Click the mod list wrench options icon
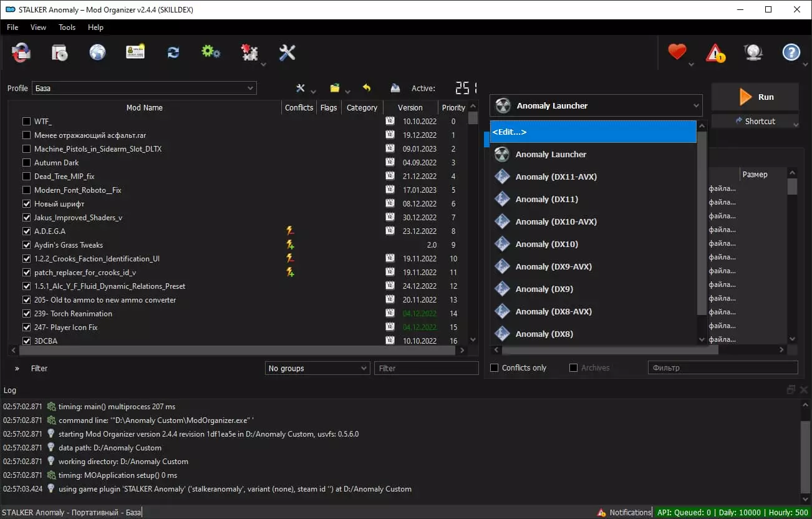This screenshot has height=519, width=812. [301, 89]
